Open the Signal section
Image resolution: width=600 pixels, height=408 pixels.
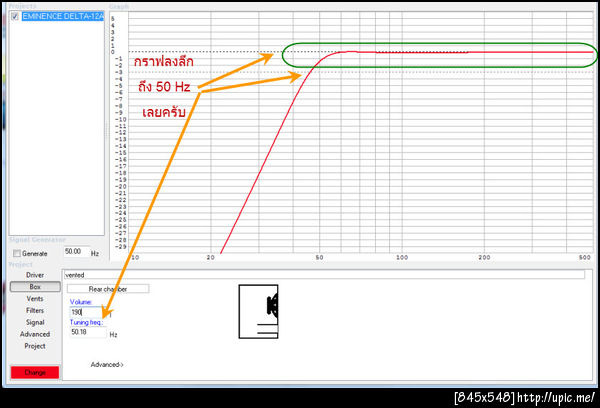[x=35, y=322]
